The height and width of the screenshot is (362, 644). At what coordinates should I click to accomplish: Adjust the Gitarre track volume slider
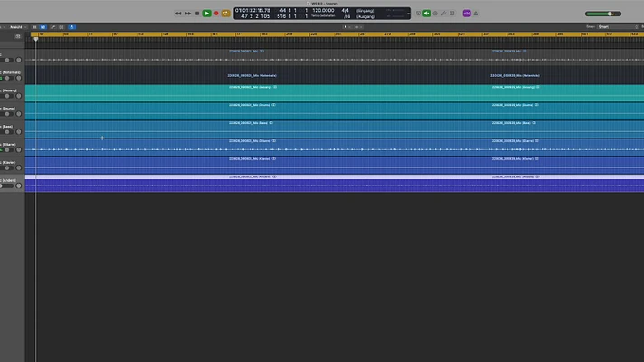click(5, 150)
